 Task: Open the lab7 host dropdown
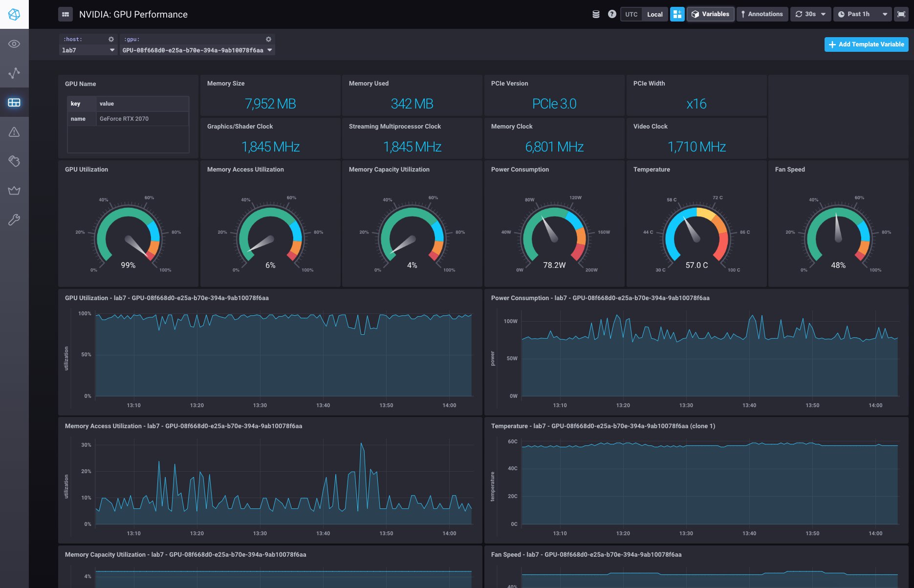(x=88, y=50)
